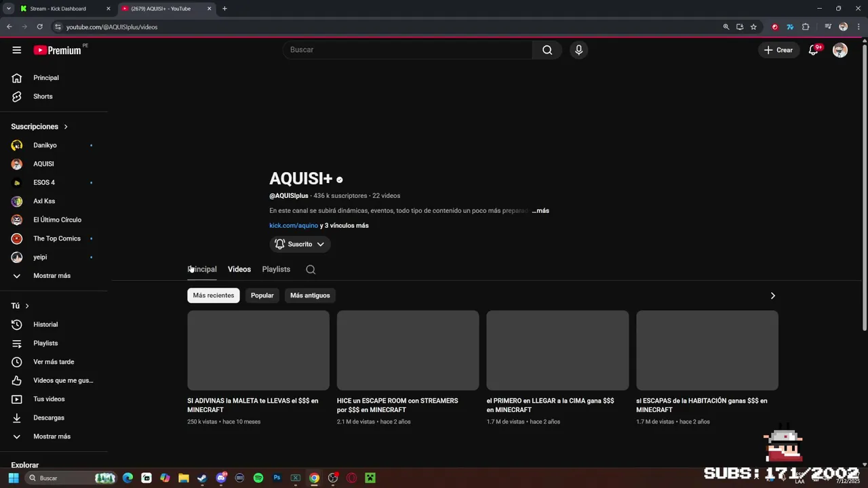Click the install app icon in address bar

point(740,27)
